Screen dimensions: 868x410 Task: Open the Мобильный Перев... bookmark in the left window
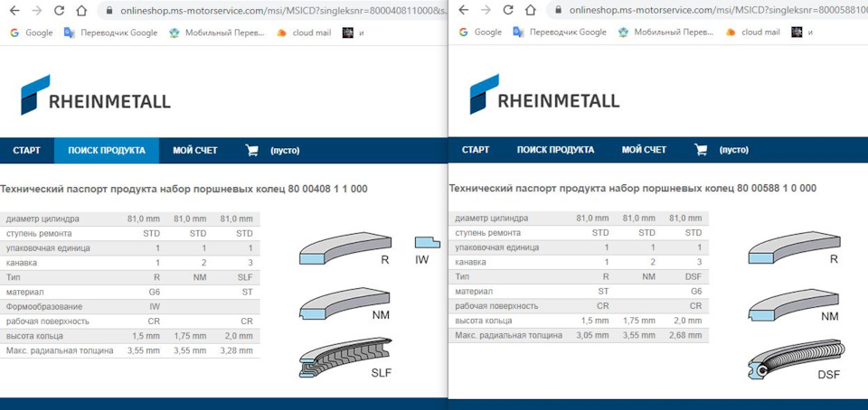(217, 33)
